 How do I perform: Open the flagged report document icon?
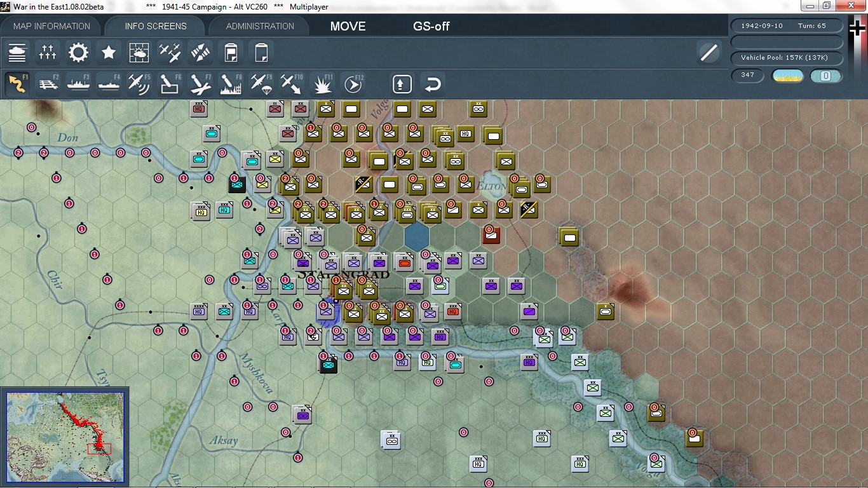click(x=231, y=52)
